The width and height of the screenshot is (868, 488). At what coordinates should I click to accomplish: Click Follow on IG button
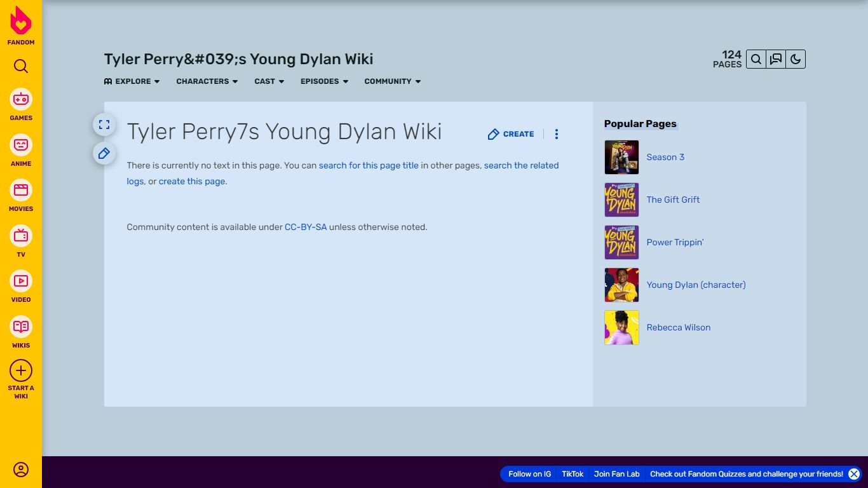(529, 474)
